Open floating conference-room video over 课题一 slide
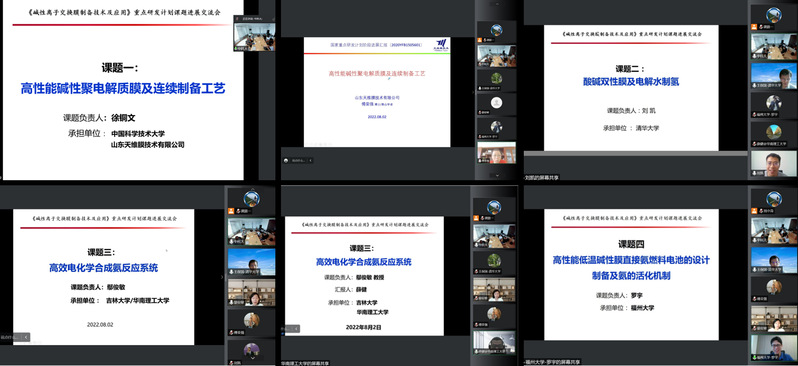The width and height of the screenshot is (798, 366). (254, 37)
